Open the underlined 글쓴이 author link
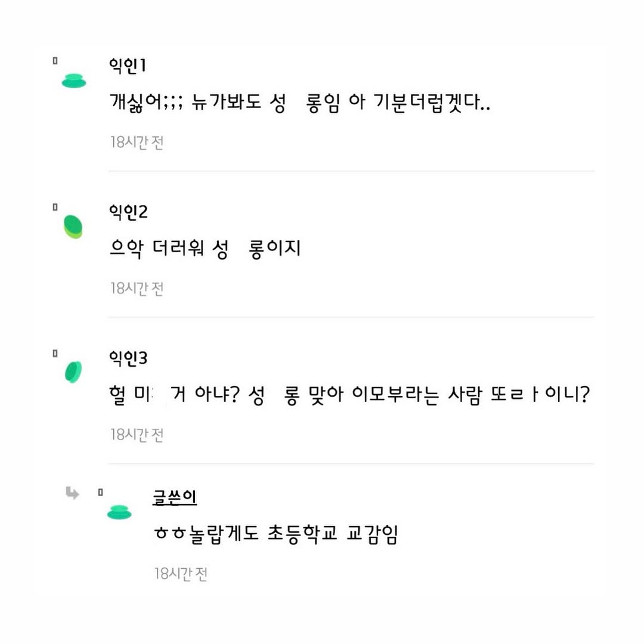Image resolution: width=644 pixels, height=644 pixels. 175,497
